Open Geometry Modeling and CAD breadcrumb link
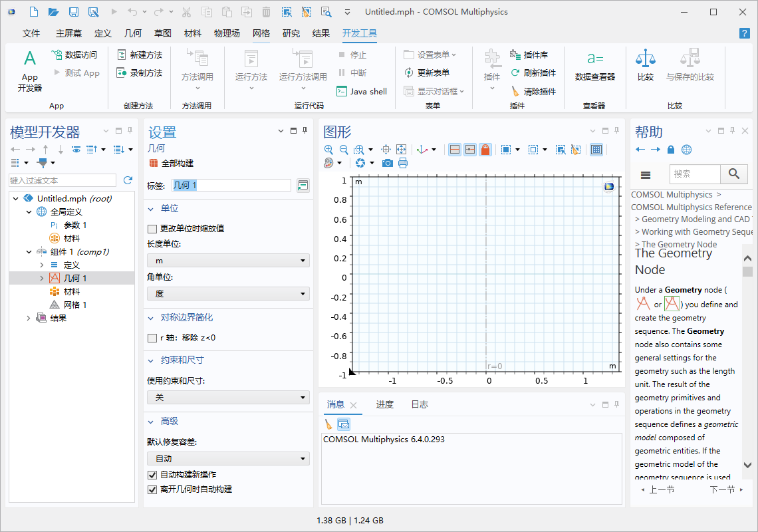 pos(697,219)
